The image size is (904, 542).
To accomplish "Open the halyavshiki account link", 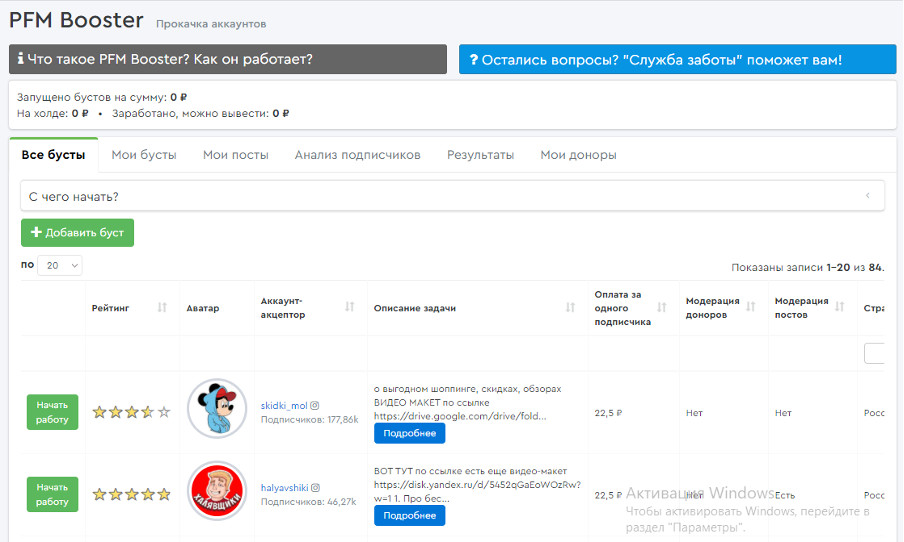I will click(x=284, y=488).
